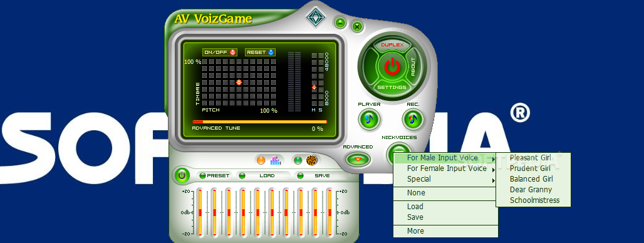The image size is (644, 243).
Task: Toggle the equalizer green power button
Action: point(182,176)
